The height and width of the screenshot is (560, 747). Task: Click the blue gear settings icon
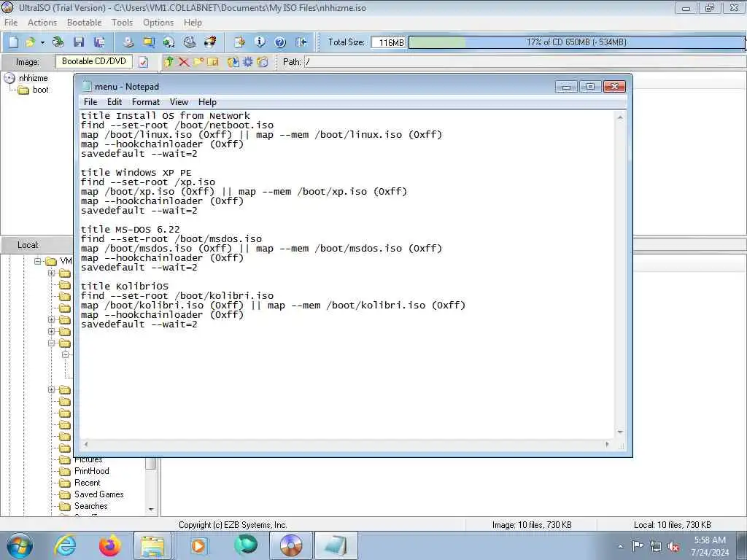coord(248,62)
